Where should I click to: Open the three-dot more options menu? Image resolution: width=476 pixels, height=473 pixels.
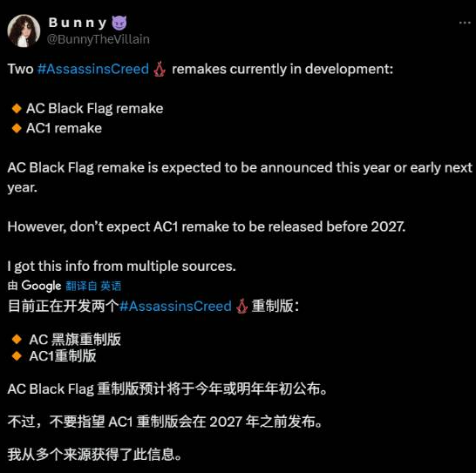pos(465,23)
